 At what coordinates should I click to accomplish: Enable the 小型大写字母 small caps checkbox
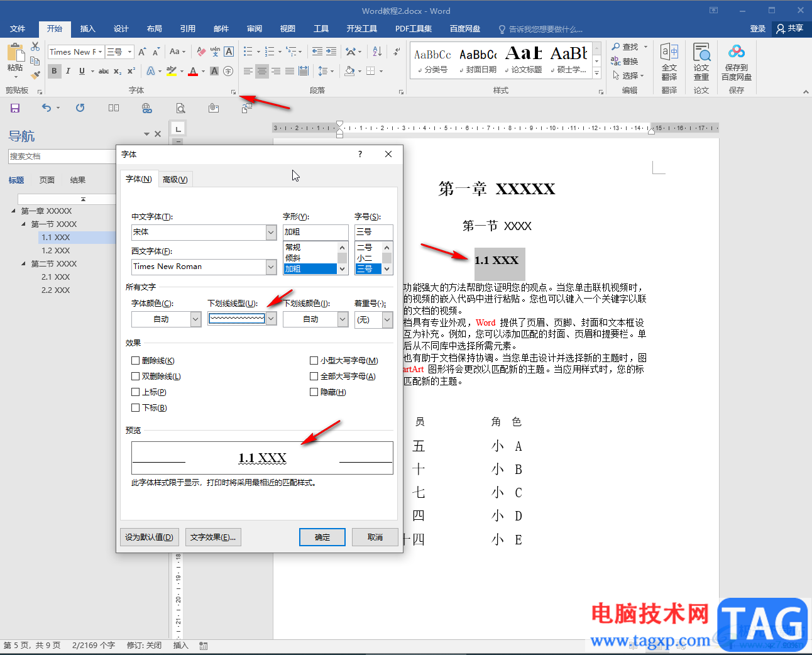coord(314,361)
